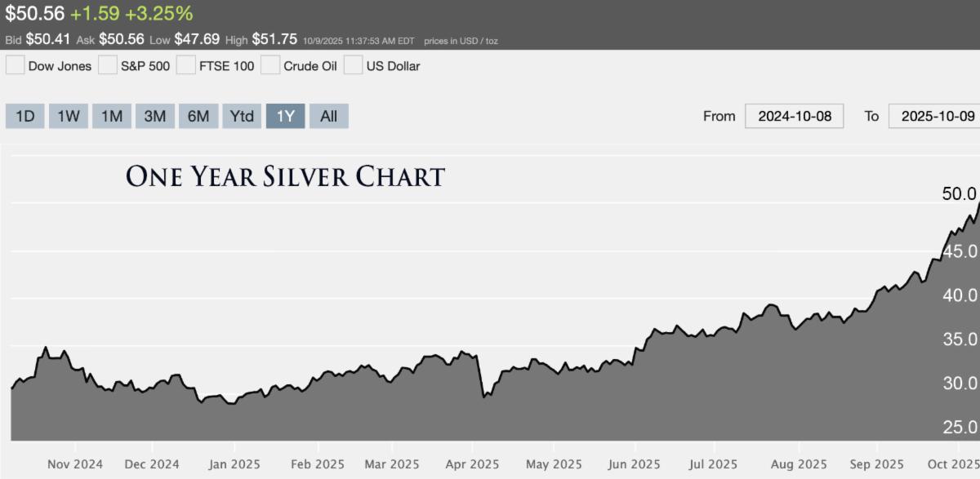Show year-to-date with Ytd button
The image size is (980, 479).
click(242, 116)
